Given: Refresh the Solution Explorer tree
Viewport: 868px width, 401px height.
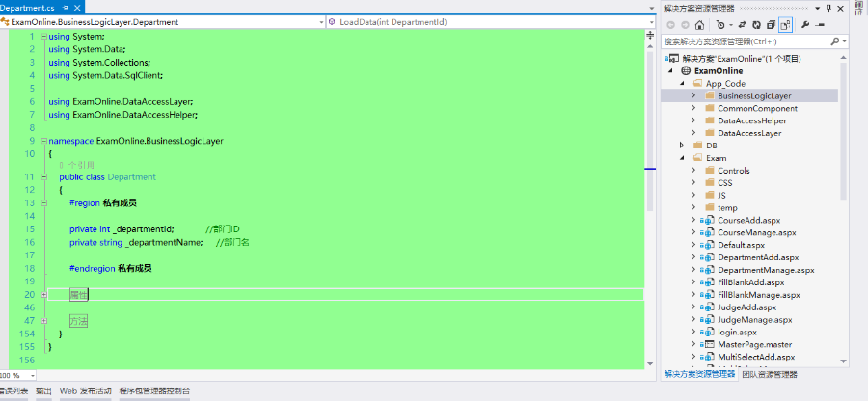Looking at the screenshot, I should (x=756, y=25).
